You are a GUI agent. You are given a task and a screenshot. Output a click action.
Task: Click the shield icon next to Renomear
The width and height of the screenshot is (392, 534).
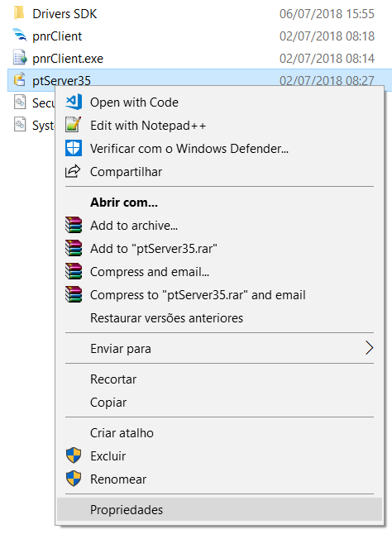click(x=74, y=479)
